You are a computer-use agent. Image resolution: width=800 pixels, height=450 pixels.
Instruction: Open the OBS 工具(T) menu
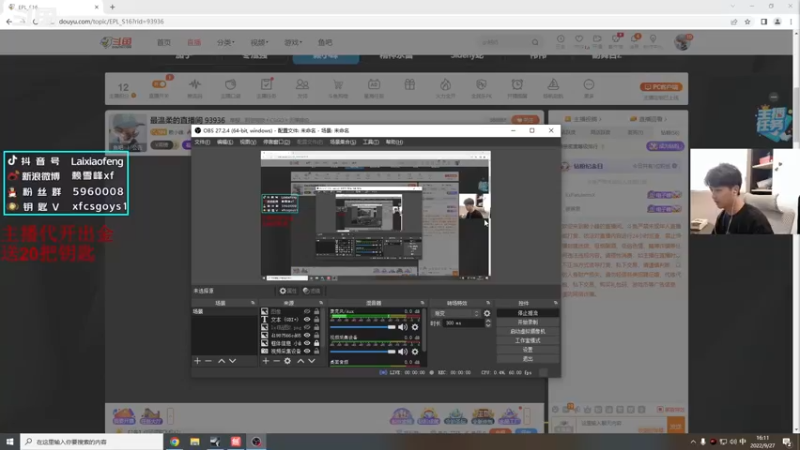(370, 142)
